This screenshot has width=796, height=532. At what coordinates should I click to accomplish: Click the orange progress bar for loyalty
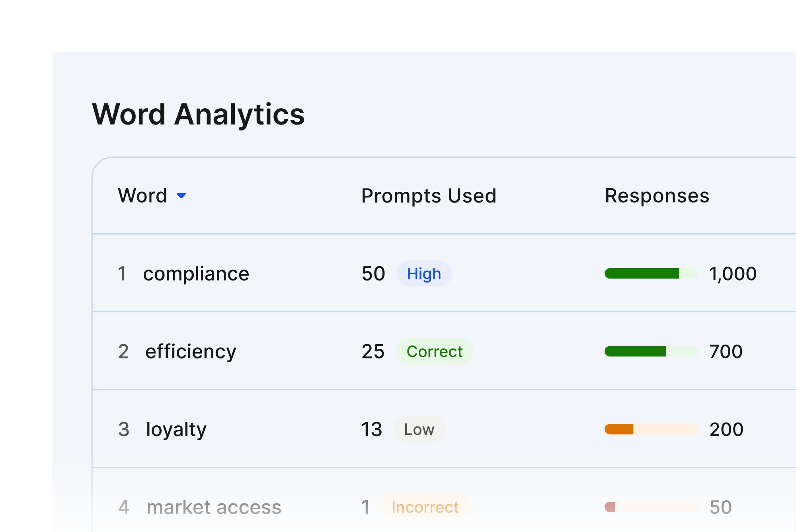tap(651, 429)
